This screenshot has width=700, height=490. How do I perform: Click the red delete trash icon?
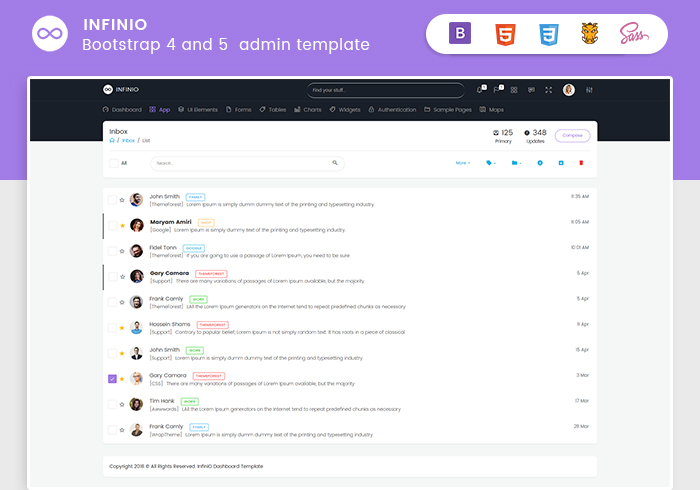(x=581, y=162)
